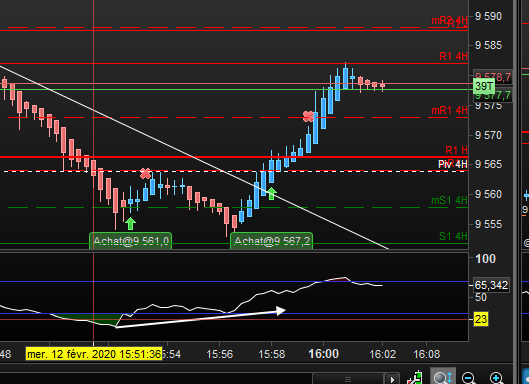The height and width of the screenshot is (384, 529).
Task: Toggle the vertical auto-zoom magnifier icon
Action: [443, 377]
